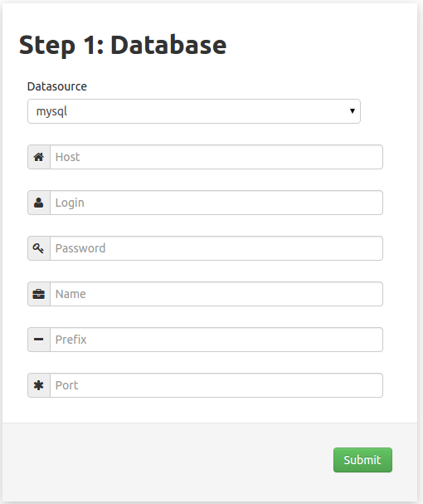This screenshot has height=504, width=423.
Task: Focus the Password input field
Action: (216, 248)
